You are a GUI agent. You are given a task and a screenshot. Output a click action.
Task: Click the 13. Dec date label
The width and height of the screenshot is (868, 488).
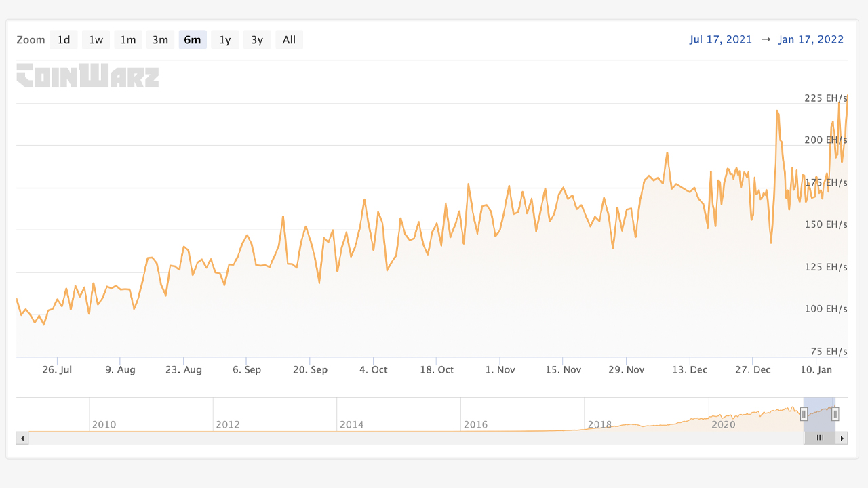point(690,370)
